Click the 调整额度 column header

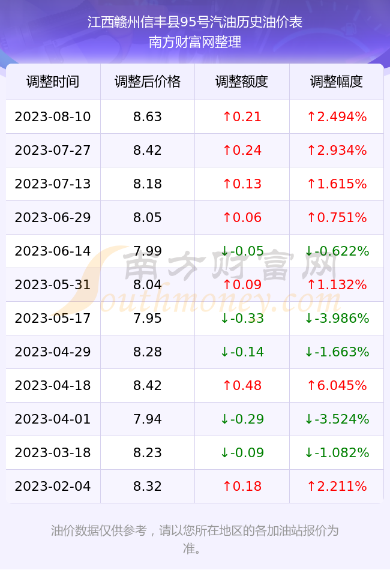tap(242, 82)
